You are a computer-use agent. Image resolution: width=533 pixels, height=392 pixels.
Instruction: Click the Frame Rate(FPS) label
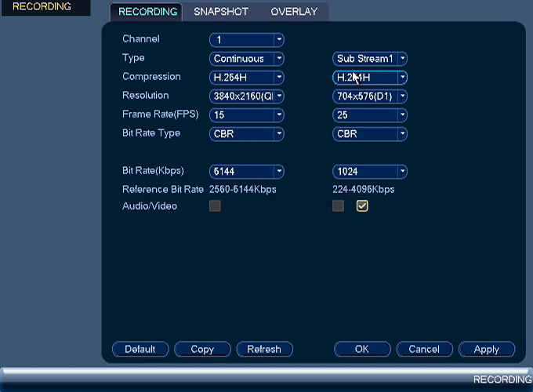click(161, 114)
